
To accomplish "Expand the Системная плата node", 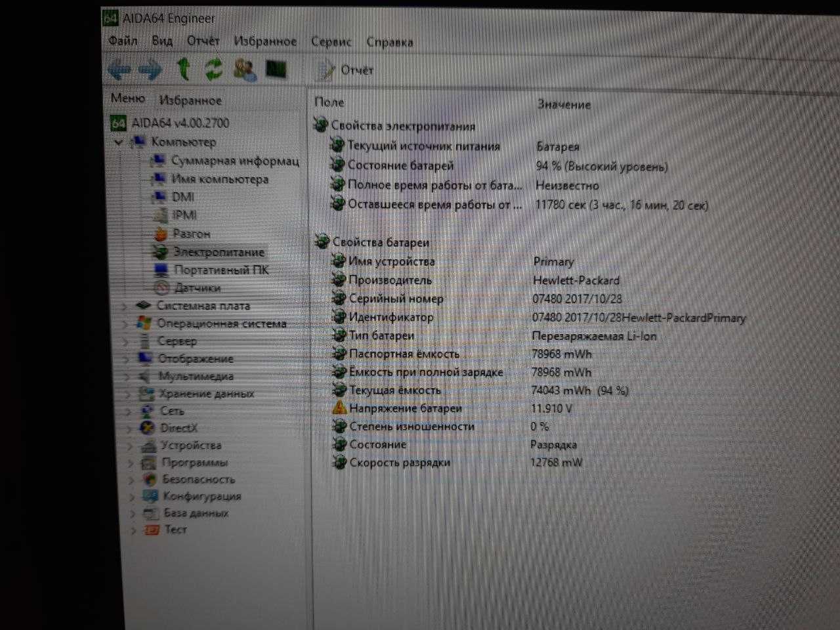I will tap(124, 306).
